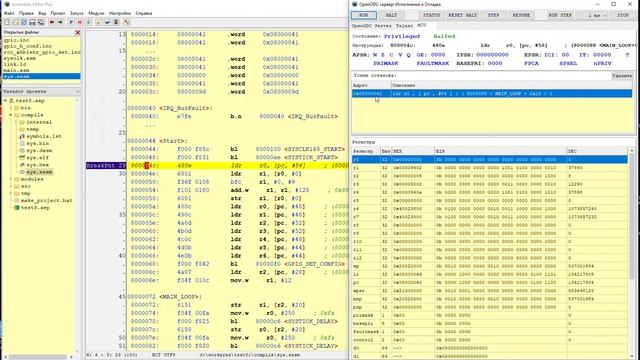
Task: Click the New file toolbar icon
Action: tap(7, 22)
